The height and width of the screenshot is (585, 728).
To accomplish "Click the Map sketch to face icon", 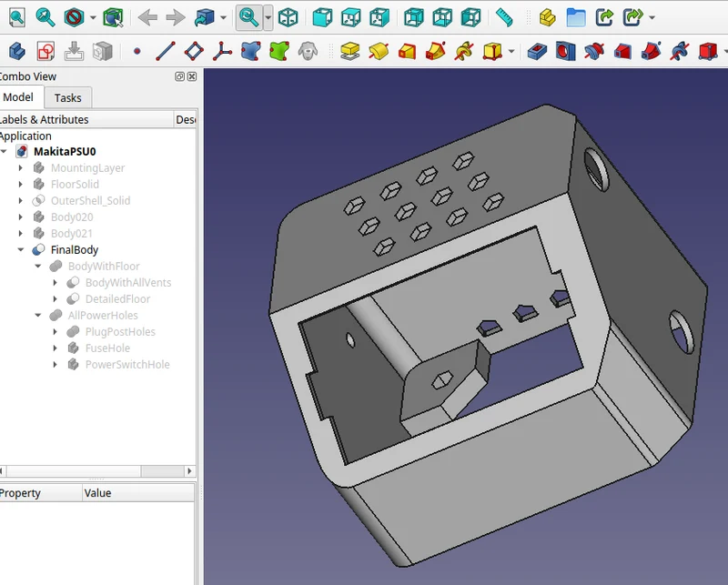I will tap(103, 51).
